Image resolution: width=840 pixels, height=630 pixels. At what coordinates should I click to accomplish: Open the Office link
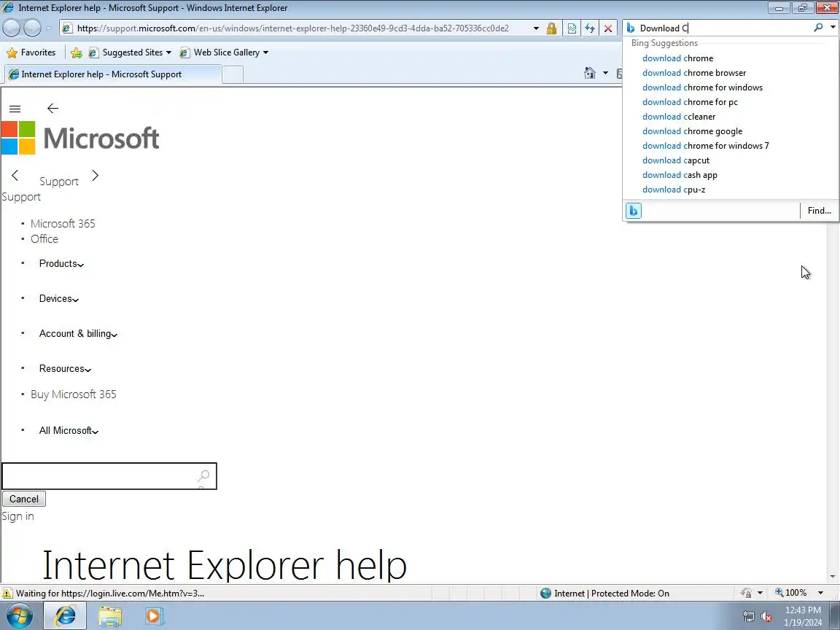click(44, 239)
